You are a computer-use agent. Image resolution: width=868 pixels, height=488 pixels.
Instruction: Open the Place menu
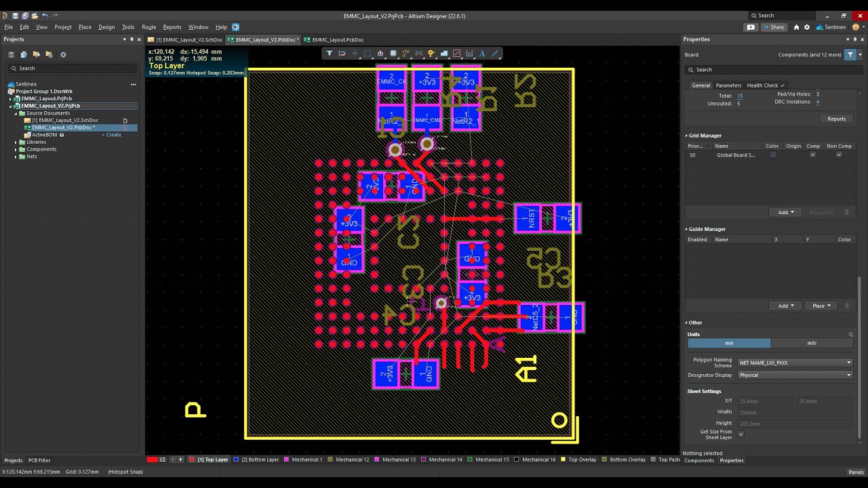click(85, 27)
